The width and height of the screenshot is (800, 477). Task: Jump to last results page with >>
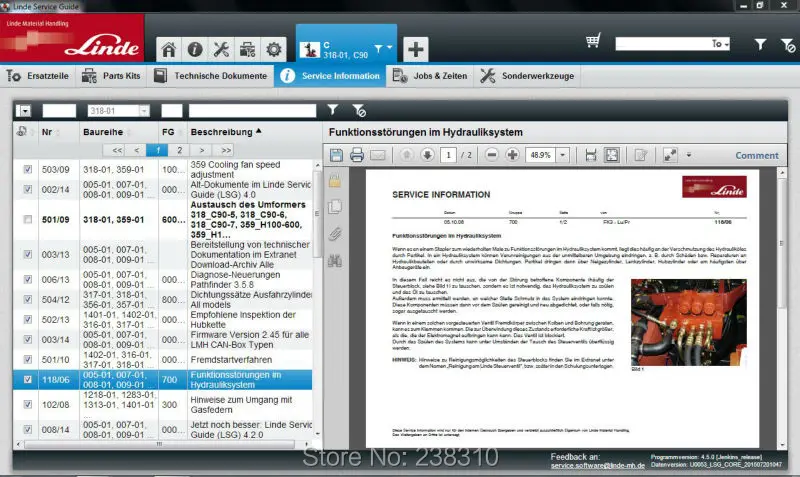(x=226, y=150)
